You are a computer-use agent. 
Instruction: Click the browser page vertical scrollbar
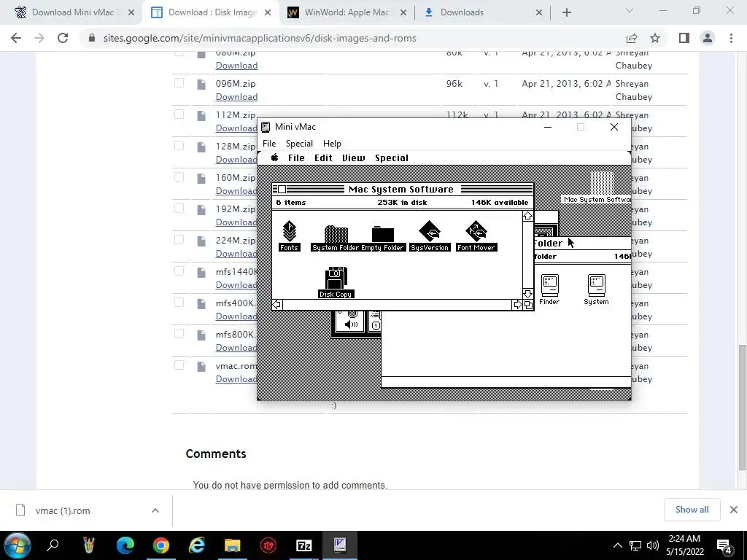click(742, 407)
